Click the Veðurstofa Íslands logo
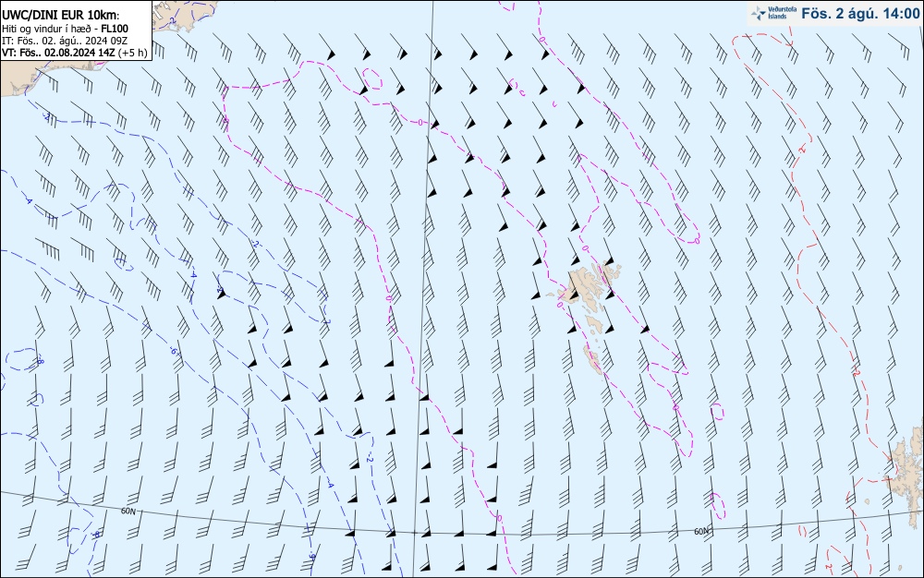Image resolution: width=924 pixels, height=578 pixels. (x=773, y=13)
